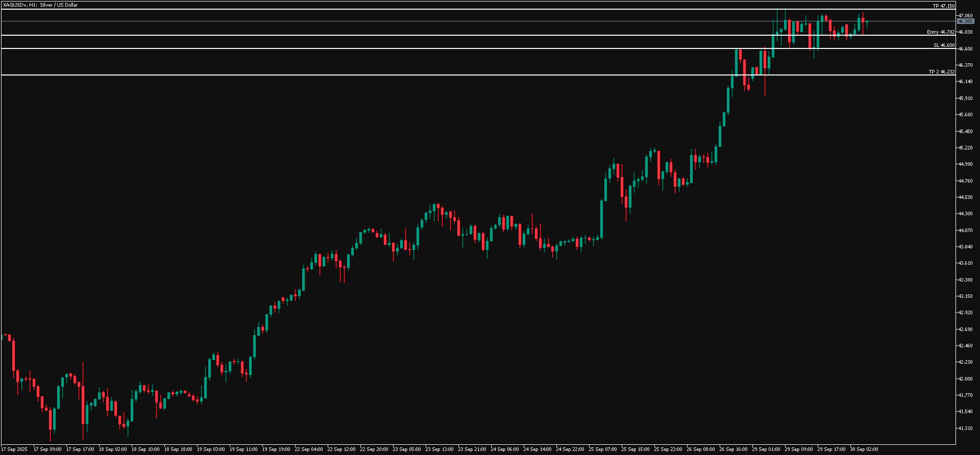Click 47.060 on the price scale
The image size is (980, 455).
(965, 16)
